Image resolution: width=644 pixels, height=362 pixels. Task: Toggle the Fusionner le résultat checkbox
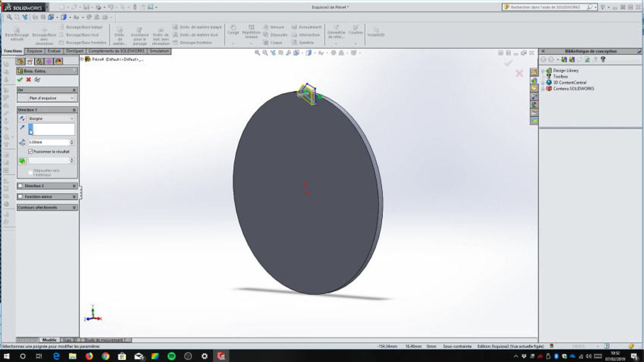coord(31,152)
